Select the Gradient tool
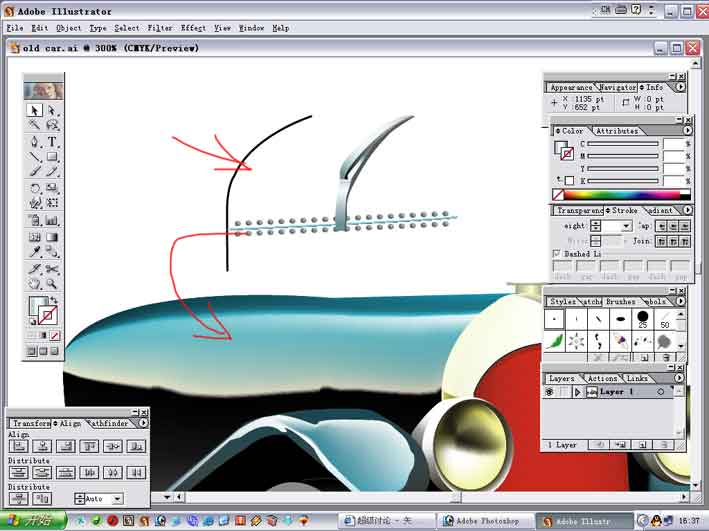This screenshot has width=709, height=531. [52, 237]
